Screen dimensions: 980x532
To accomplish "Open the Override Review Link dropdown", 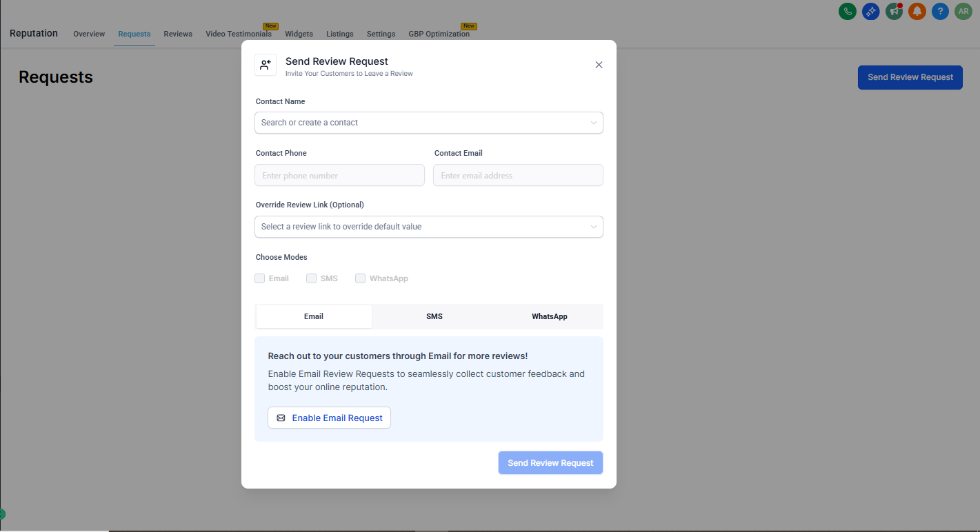I will 428,227.
